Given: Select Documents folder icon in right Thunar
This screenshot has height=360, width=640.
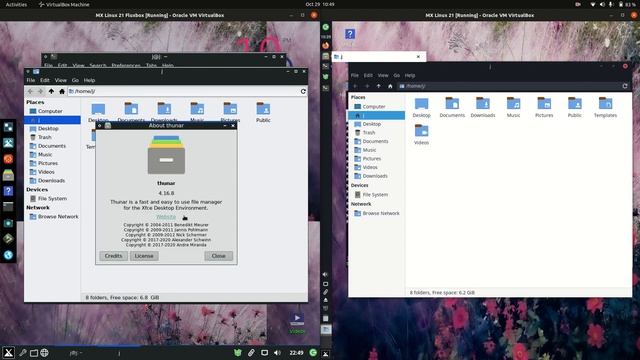Looking at the screenshot, I should (452, 107).
